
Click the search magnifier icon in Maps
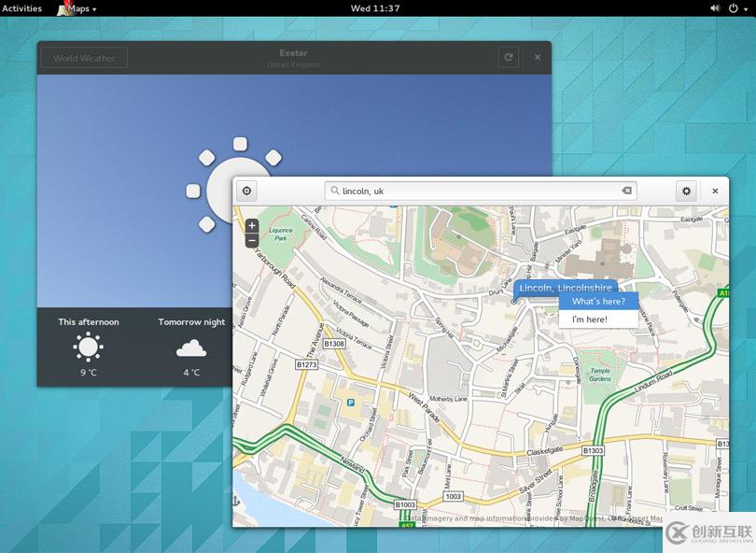[x=335, y=191]
